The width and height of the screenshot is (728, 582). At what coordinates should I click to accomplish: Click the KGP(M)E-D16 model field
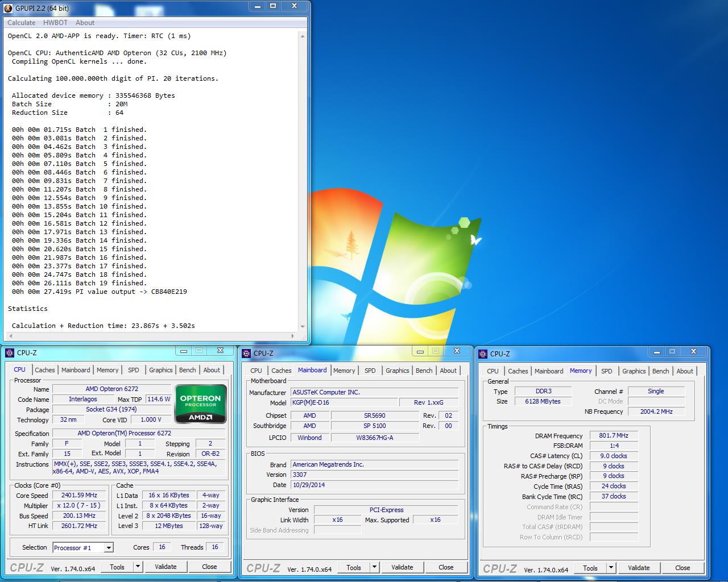pyautogui.click(x=343, y=402)
